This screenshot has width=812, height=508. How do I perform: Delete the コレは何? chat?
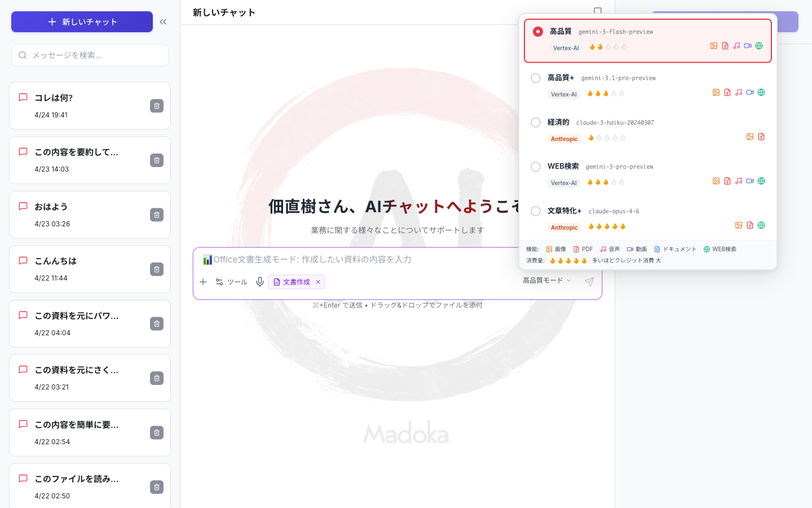point(157,106)
